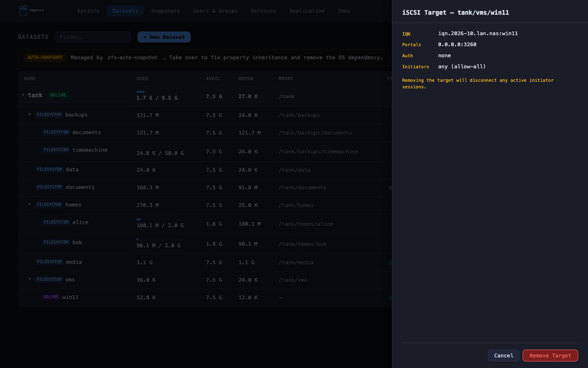This screenshot has height=368, width=588.
Task: Click the MOUNT column header
Action: coord(286,79)
